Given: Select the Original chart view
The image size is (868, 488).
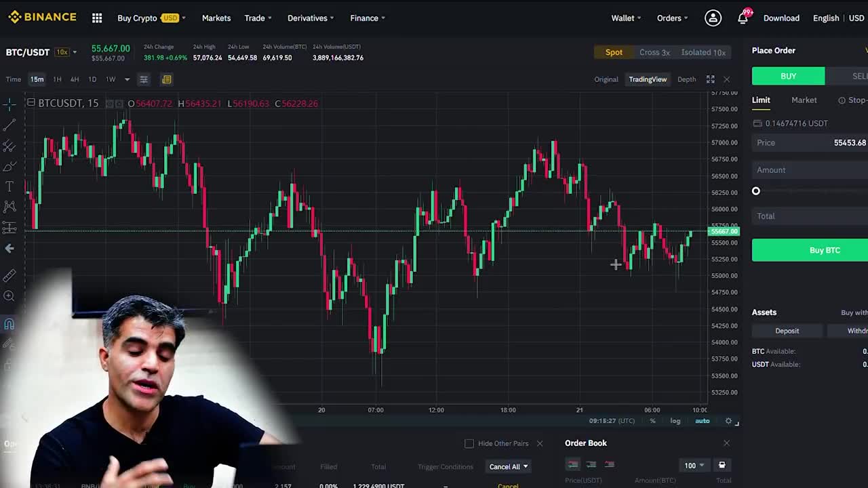Looking at the screenshot, I should (x=606, y=79).
